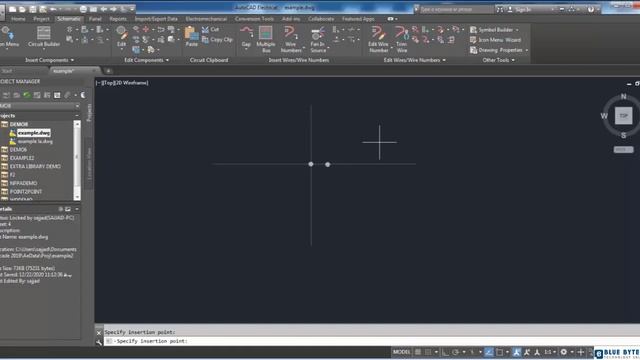Click the customize wrench beside command line
This screenshot has height=360, width=640.
coord(98,342)
